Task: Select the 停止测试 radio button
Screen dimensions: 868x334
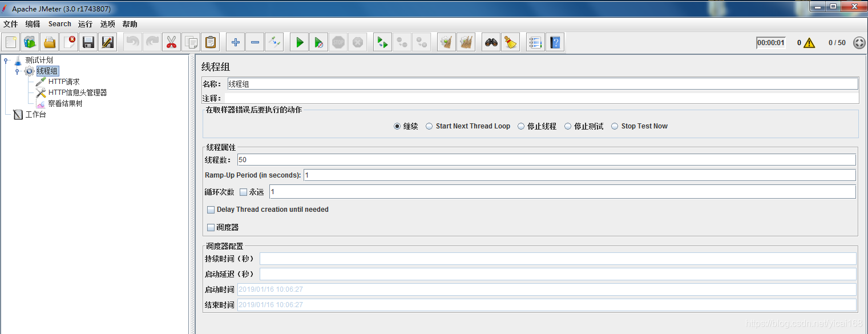Action: click(568, 126)
